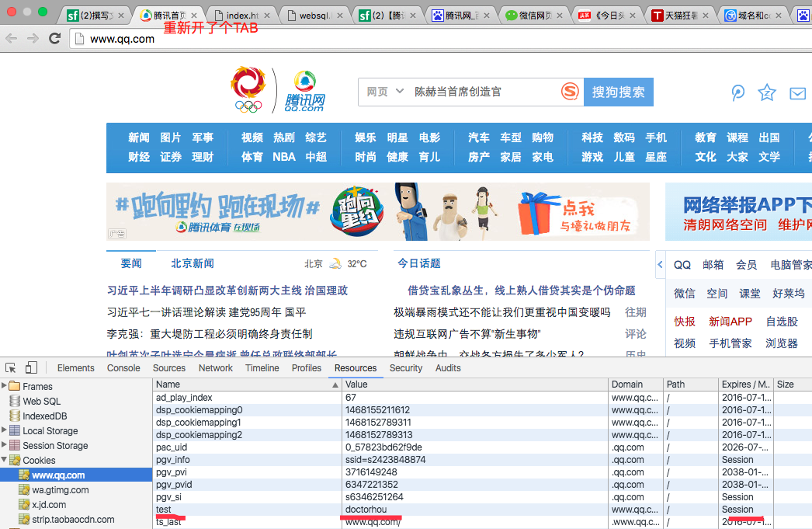Expand the Frames tree node

(4, 385)
